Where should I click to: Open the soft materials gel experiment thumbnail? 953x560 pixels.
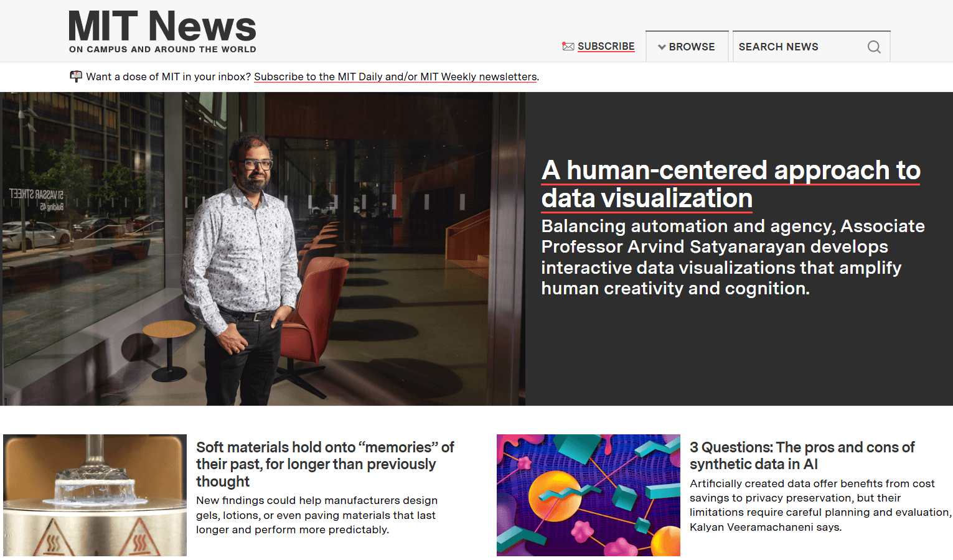[95, 495]
